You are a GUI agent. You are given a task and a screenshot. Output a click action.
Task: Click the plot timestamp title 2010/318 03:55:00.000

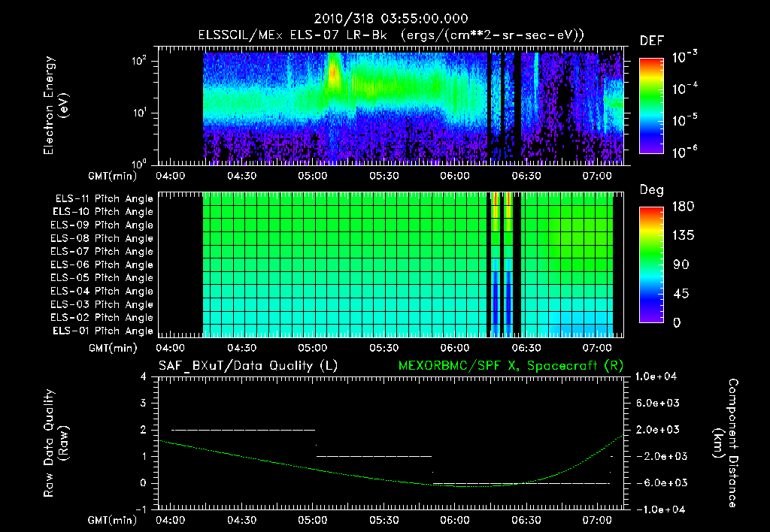[x=391, y=19]
